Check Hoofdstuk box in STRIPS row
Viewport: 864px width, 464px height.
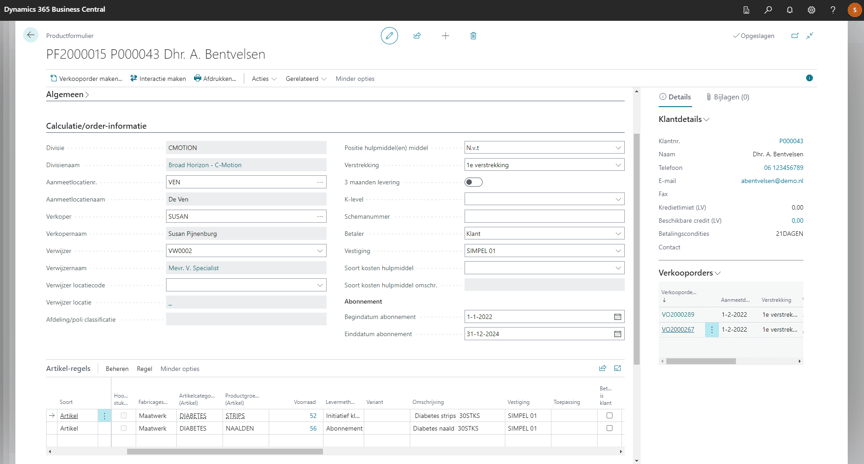[123, 416]
